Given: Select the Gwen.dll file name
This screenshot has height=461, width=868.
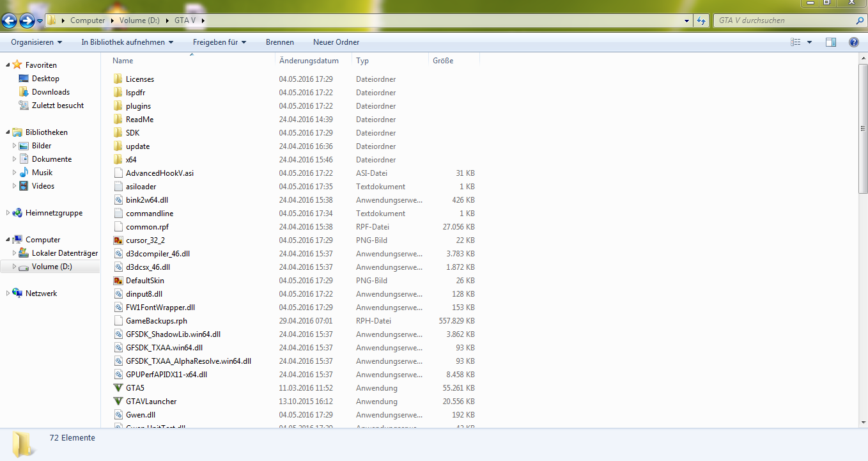Looking at the screenshot, I should tap(141, 415).
